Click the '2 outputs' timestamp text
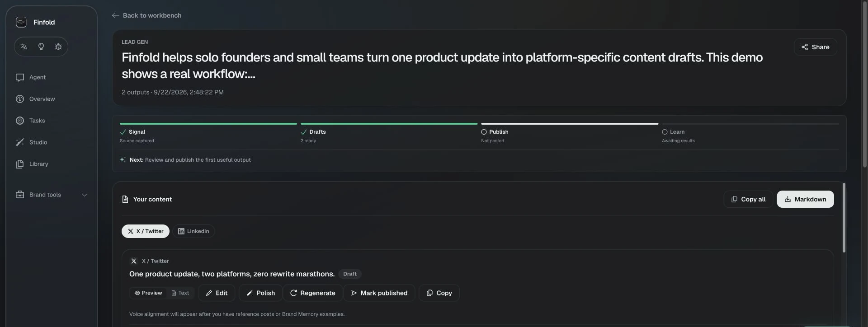 tap(173, 92)
